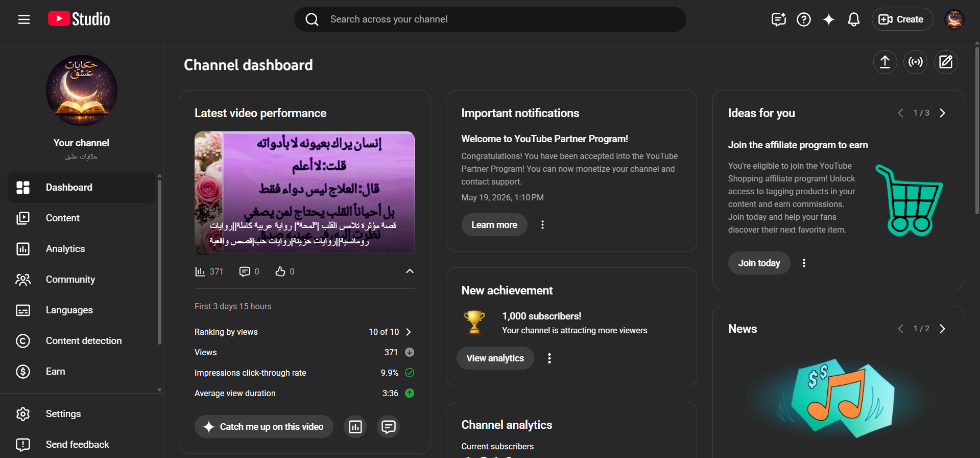Click Catch me up on this video
The width and height of the screenshot is (980, 458).
pos(264,426)
